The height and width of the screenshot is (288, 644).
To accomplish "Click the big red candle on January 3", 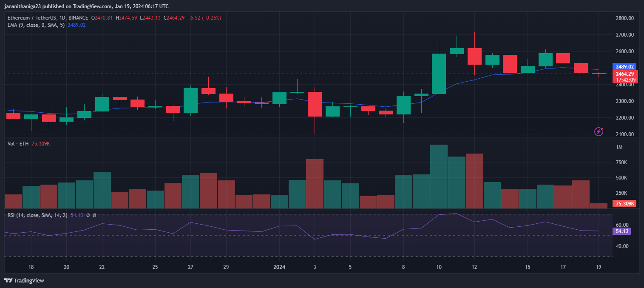I will tap(315, 104).
